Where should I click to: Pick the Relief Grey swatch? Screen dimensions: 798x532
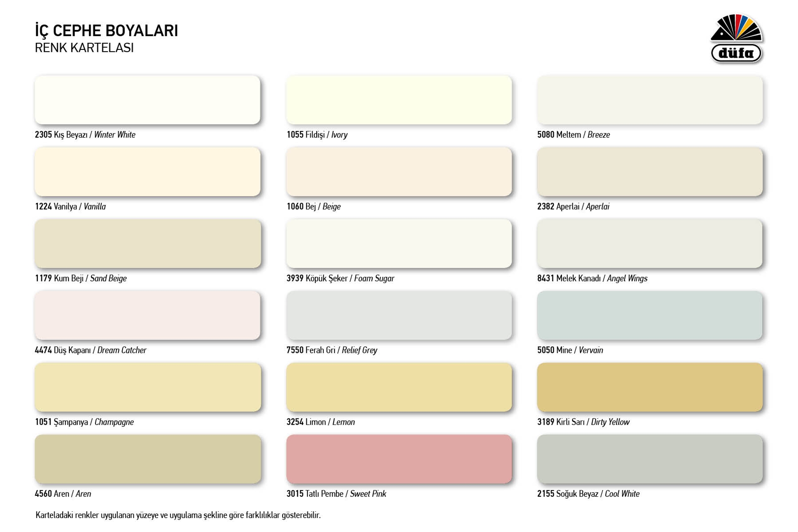[399, 315]
